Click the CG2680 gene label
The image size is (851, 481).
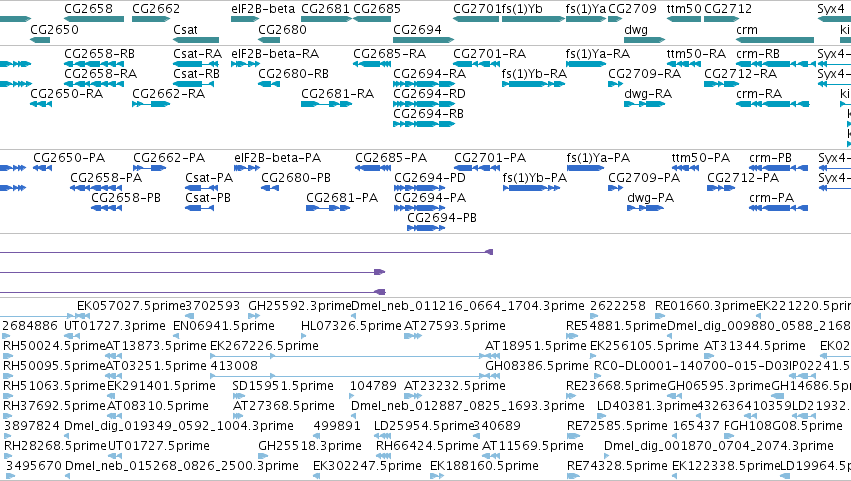(282, 29)
